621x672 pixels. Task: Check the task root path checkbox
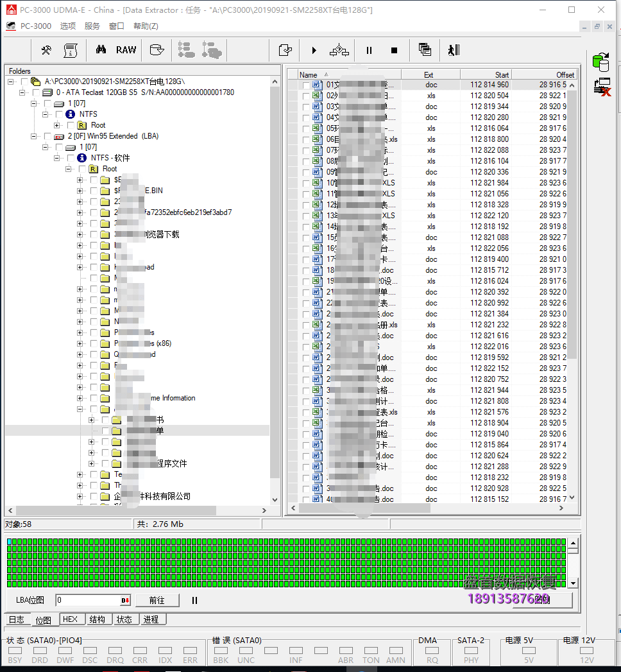click(24, 82)
